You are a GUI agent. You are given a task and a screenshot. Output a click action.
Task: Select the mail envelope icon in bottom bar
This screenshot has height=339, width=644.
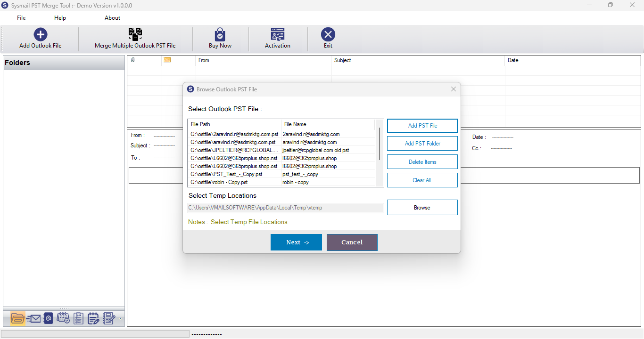pos(33,318)
